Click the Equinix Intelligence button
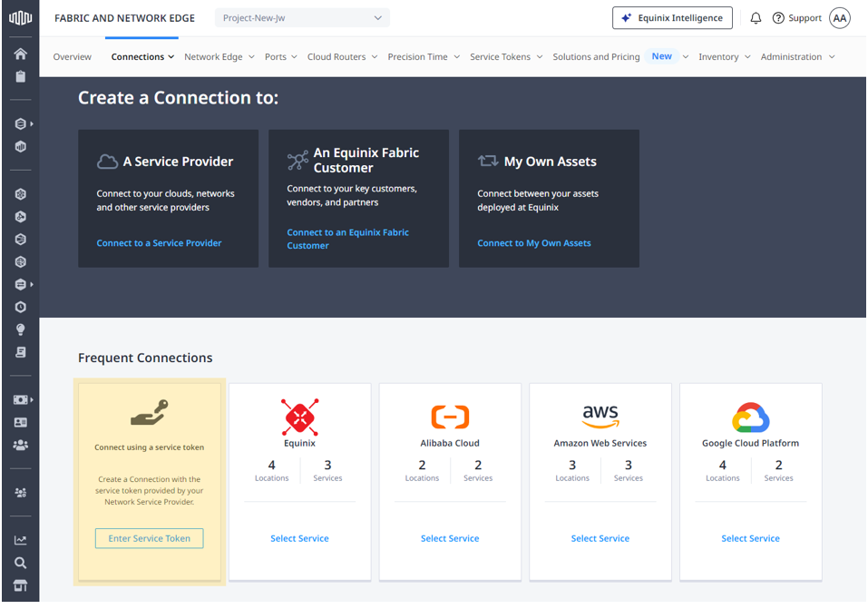The height and width of the screenshot is (609, 868). coord(672,18)
